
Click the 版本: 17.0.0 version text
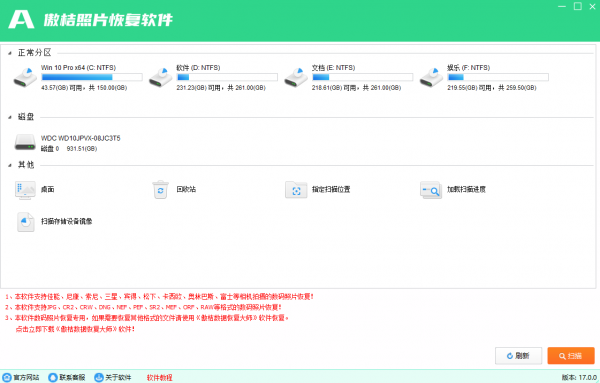(579, 378)
